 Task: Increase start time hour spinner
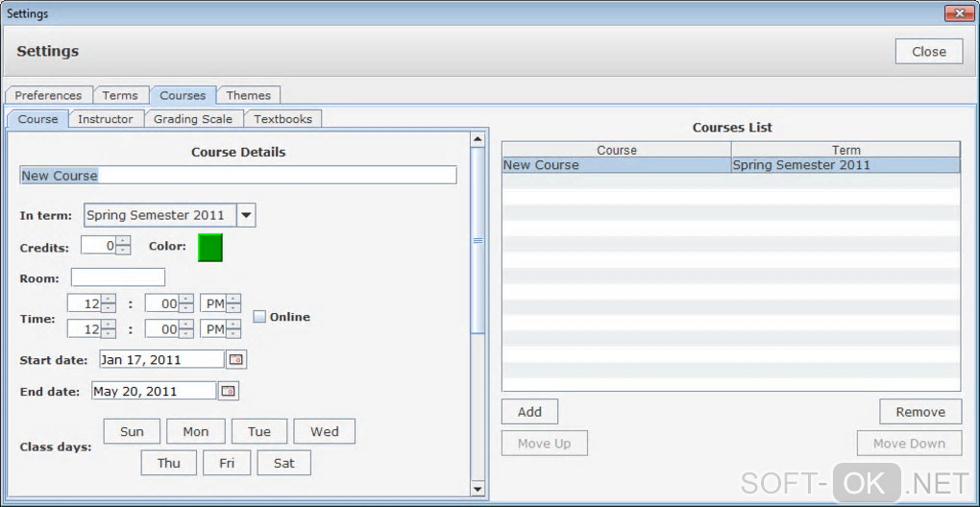pos(109,299)
